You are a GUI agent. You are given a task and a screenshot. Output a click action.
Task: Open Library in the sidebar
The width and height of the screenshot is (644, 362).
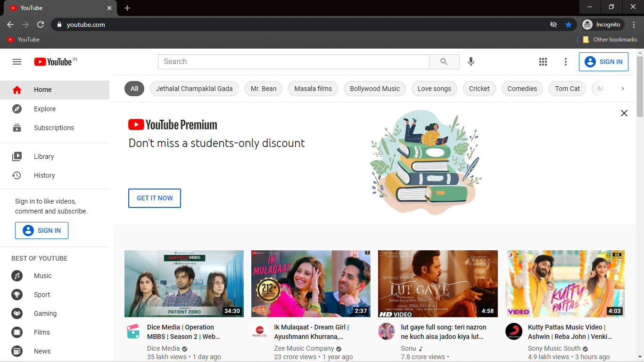coord(55,156)
